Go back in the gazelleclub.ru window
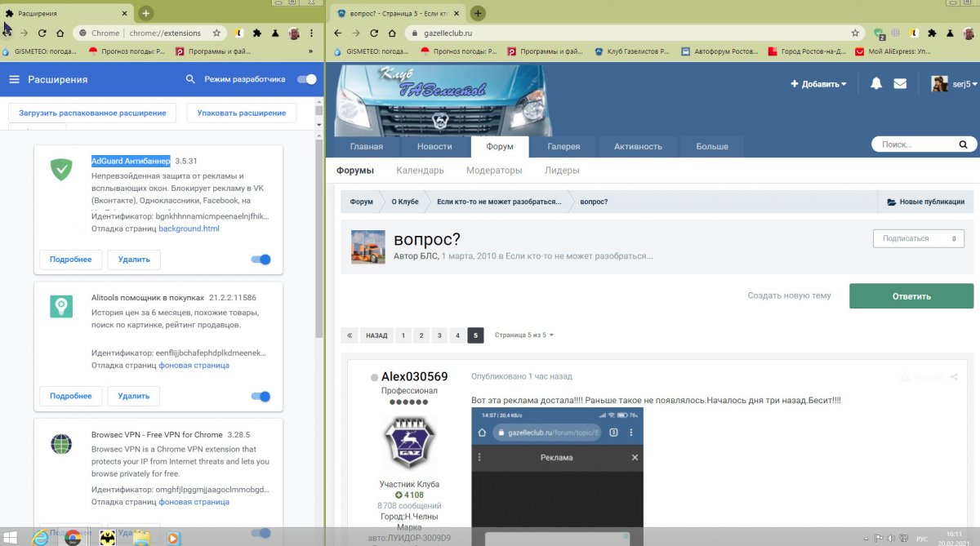 [x=339, y=33]
